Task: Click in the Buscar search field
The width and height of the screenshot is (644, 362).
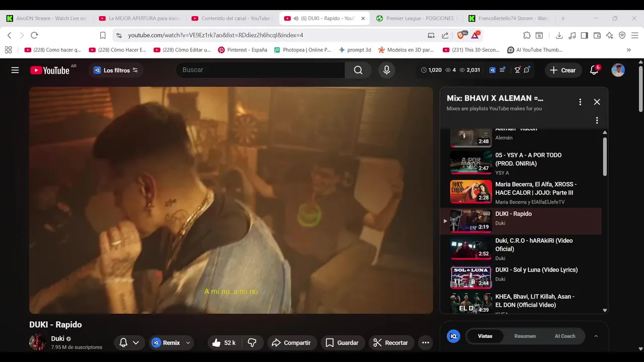Action: [x=260, y=70]
